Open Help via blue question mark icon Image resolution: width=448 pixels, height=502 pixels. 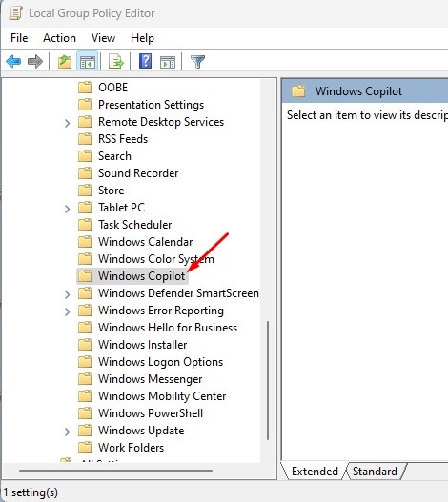[145, 61]
